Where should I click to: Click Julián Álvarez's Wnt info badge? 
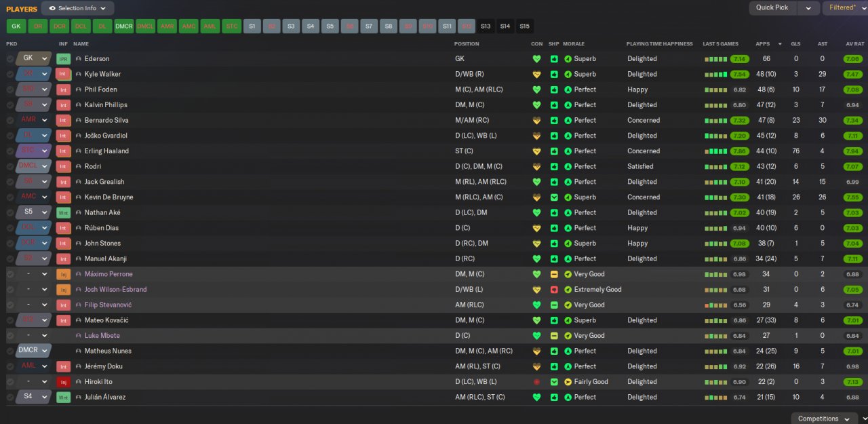pyautogui.click(x=64, y=397)
